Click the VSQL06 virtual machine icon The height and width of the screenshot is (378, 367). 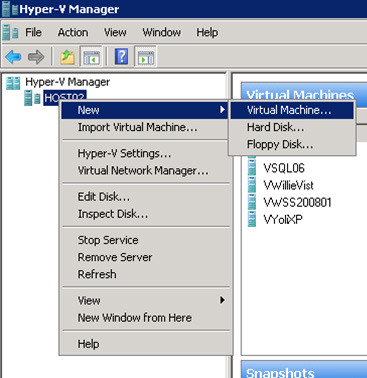[252, 167]
